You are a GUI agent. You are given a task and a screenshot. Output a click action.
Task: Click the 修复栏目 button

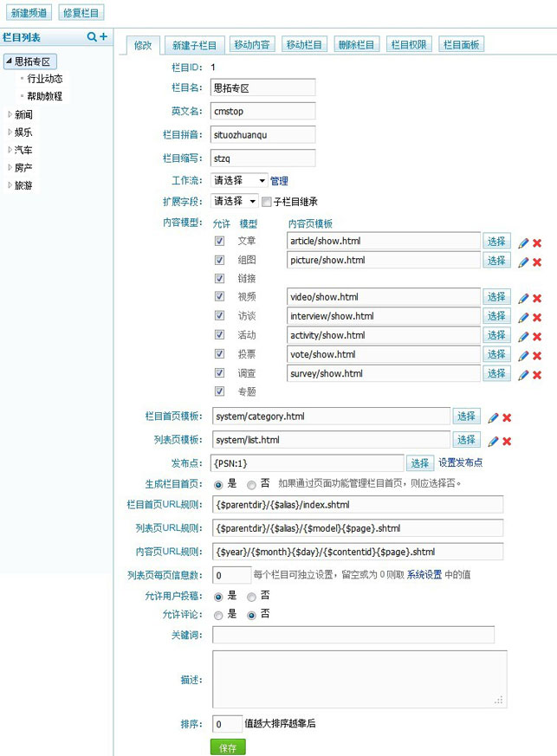81,13
